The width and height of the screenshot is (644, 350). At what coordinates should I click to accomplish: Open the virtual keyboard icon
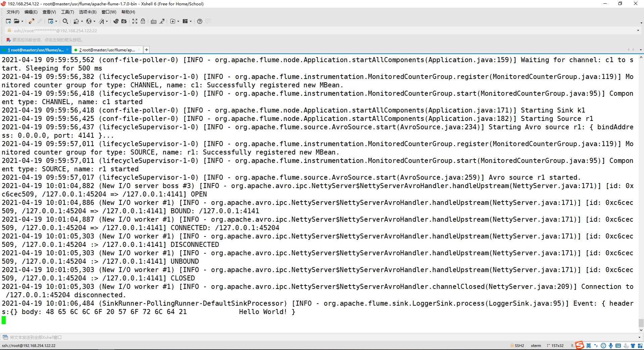(154, 21)
